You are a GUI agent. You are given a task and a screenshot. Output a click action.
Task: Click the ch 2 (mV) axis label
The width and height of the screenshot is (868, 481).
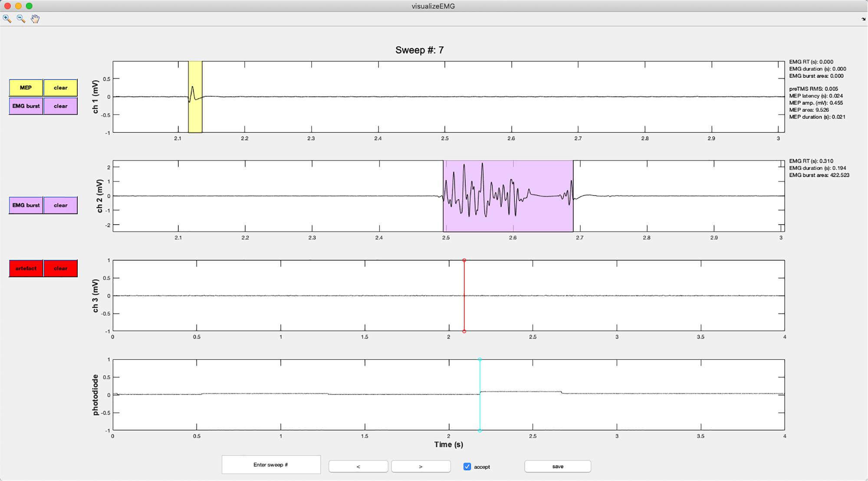99,196
